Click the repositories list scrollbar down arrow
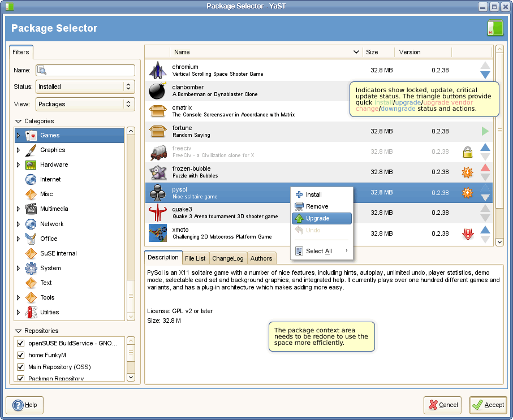513x420 pixels. pos(131,377)
